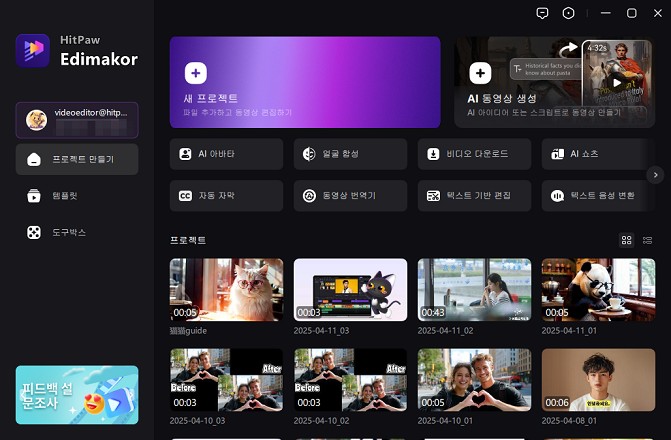Open the 2025-04-11_02 project thumbnail

(474, 290)
